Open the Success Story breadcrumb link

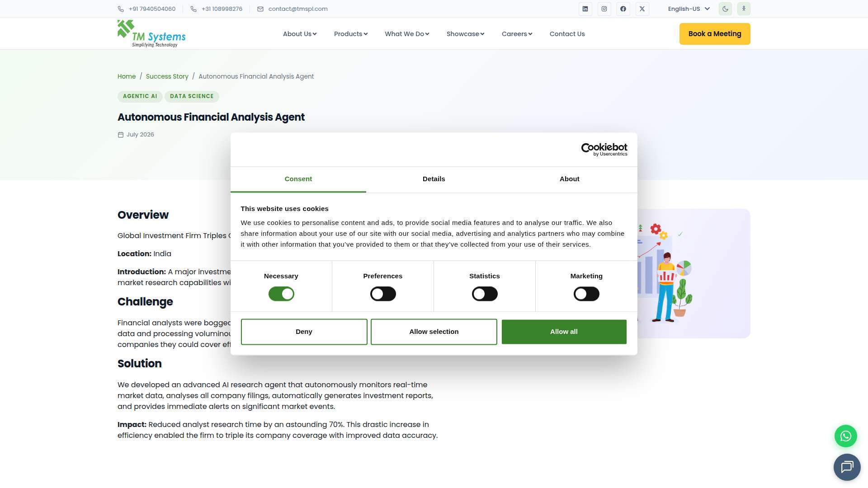(167, 76)
